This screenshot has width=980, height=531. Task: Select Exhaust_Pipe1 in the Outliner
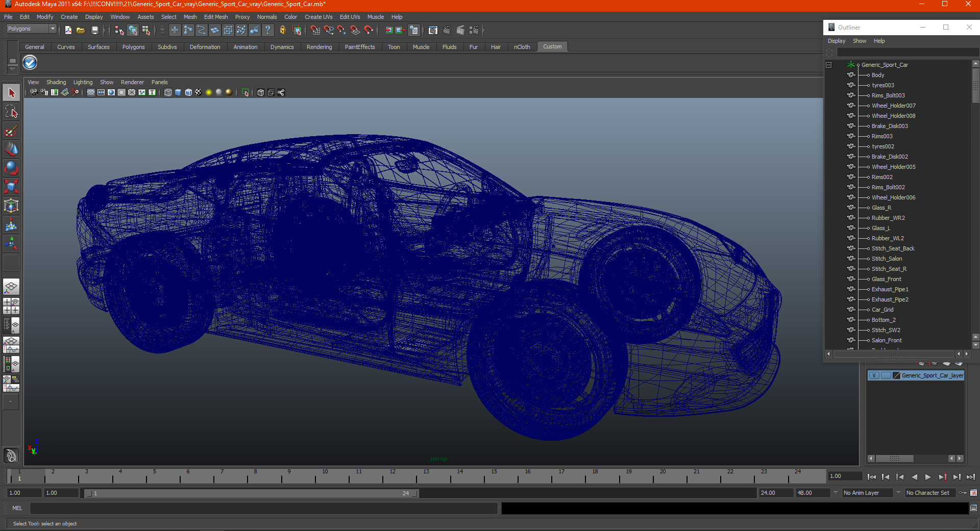tap(890, 289)
